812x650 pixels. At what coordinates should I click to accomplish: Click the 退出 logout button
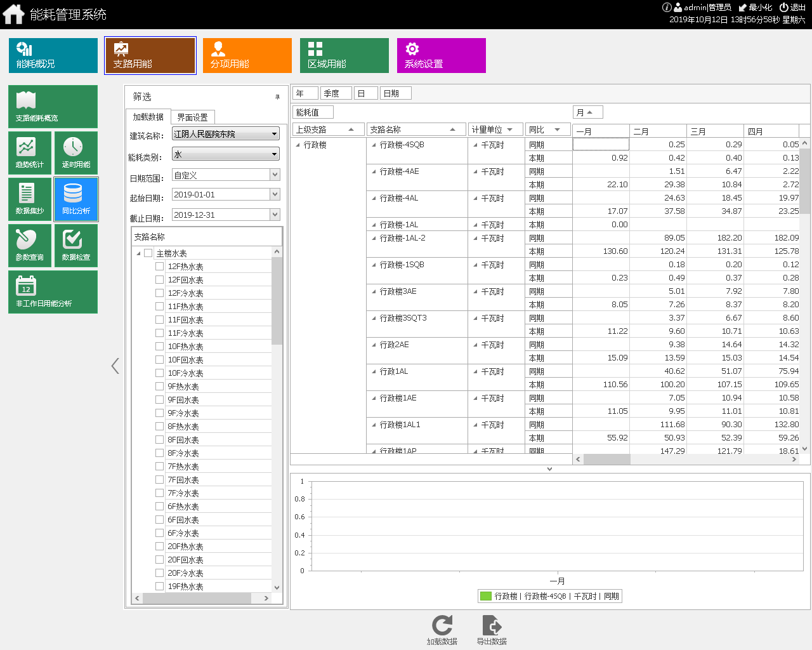(792, 8)
